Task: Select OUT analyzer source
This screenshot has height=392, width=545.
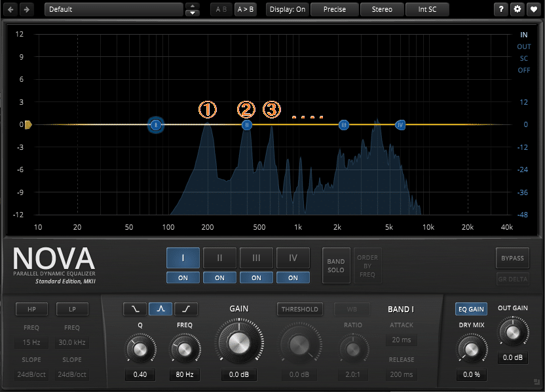Action: coord(524,46)
